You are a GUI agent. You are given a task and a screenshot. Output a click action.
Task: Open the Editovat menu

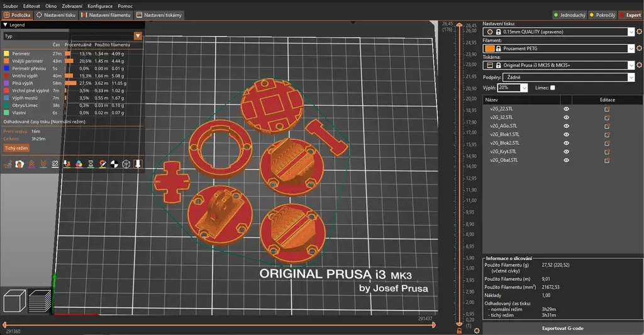[x=31, y=6]
